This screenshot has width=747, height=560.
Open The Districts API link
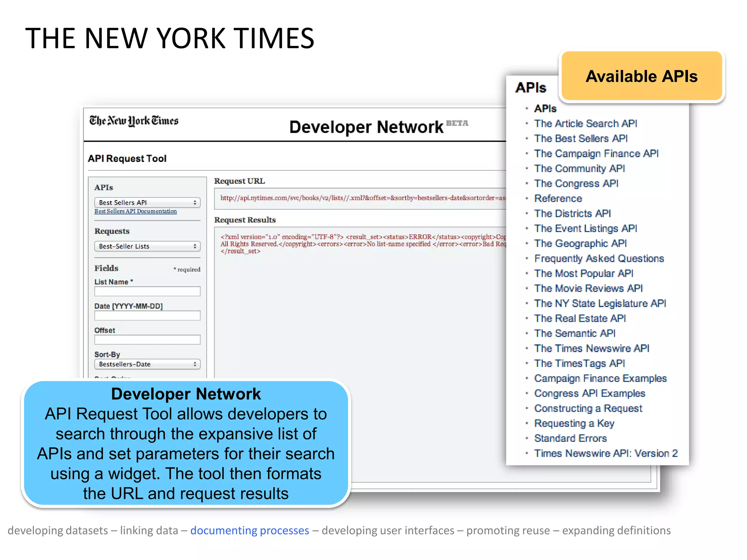click(x=572, y=213)
